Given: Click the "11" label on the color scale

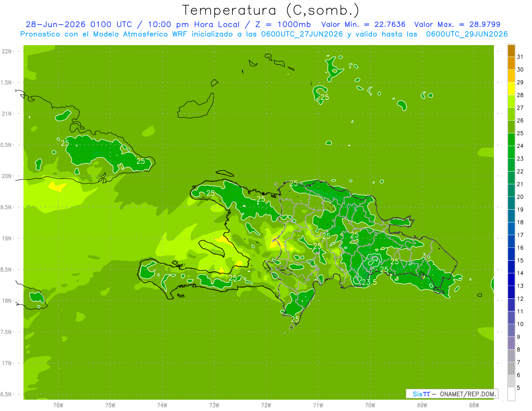Looking at the screenshot, I should (520, 311).
